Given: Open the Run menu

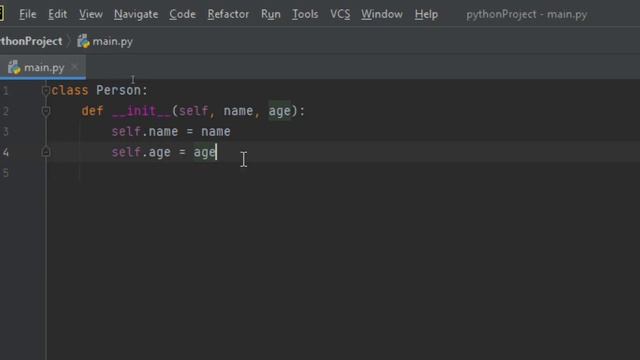Looking at the screenshot, I should (x=271, y=14).
